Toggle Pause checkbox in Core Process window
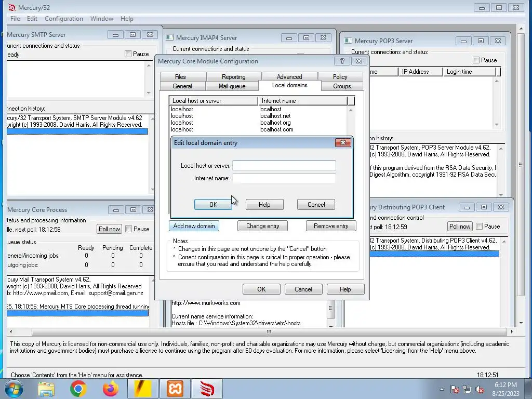Image resolution: width=532 pixels, height=399 pixels. click(x=129, y=229)
